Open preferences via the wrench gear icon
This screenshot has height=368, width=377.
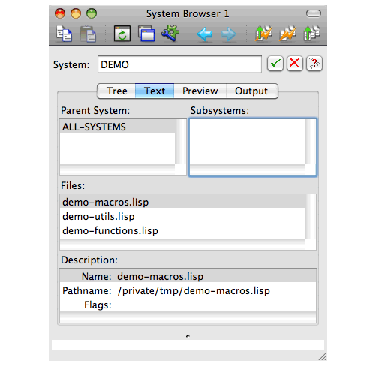point(170,34)
